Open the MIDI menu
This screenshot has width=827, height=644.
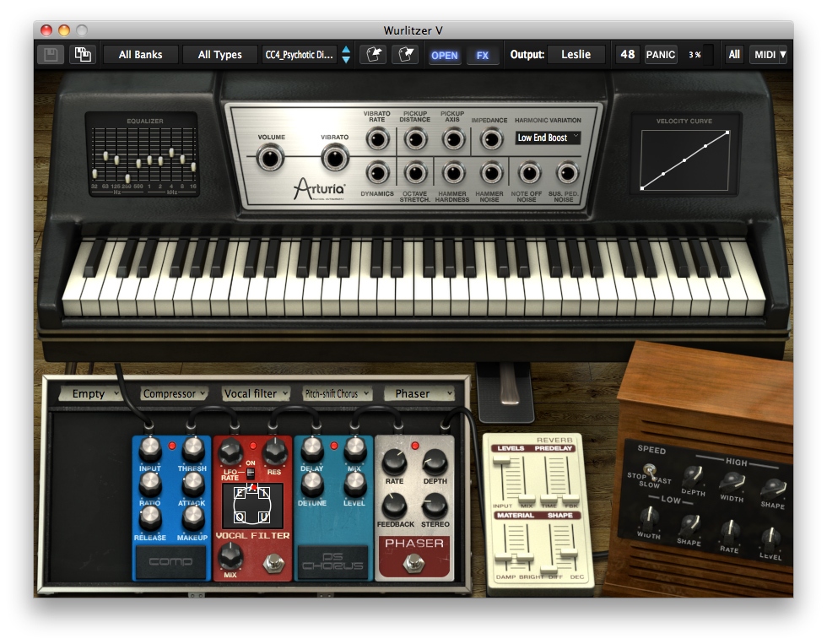pos(768,53)
